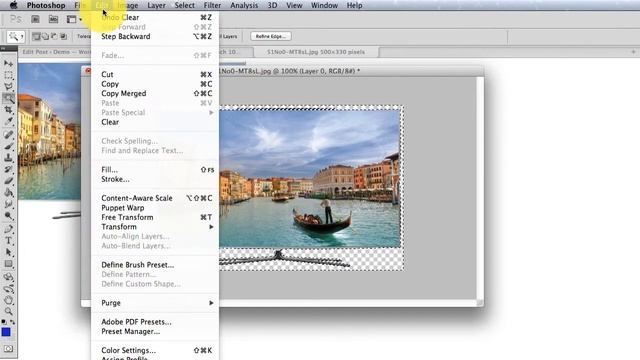Select the Rectangle shape tool
This screenshot has width=640, height=360.
pyautogui.click(x=9, y=264)
